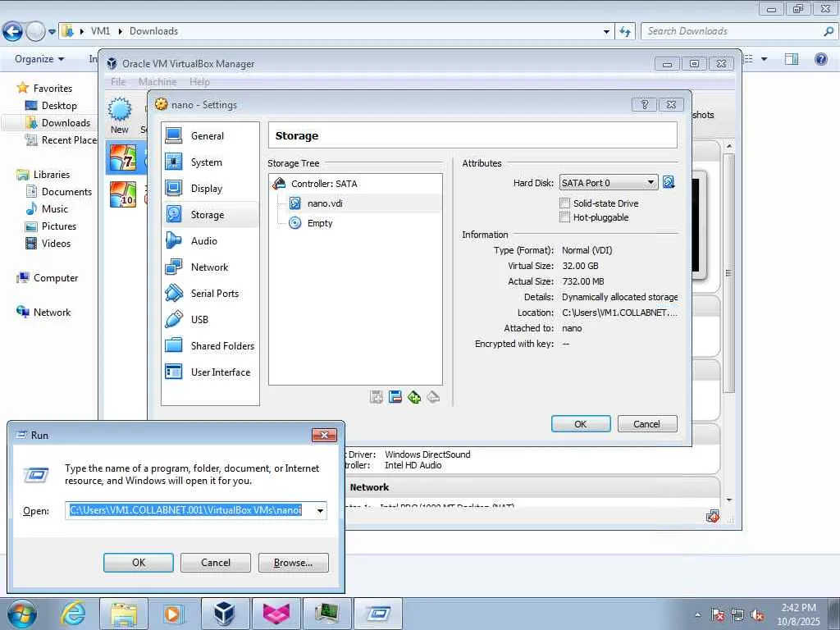This screenshot has height=630, width=840.
Task: Open Serial Ports settings category
Action: pyautogui.click(x=209, y=294)
